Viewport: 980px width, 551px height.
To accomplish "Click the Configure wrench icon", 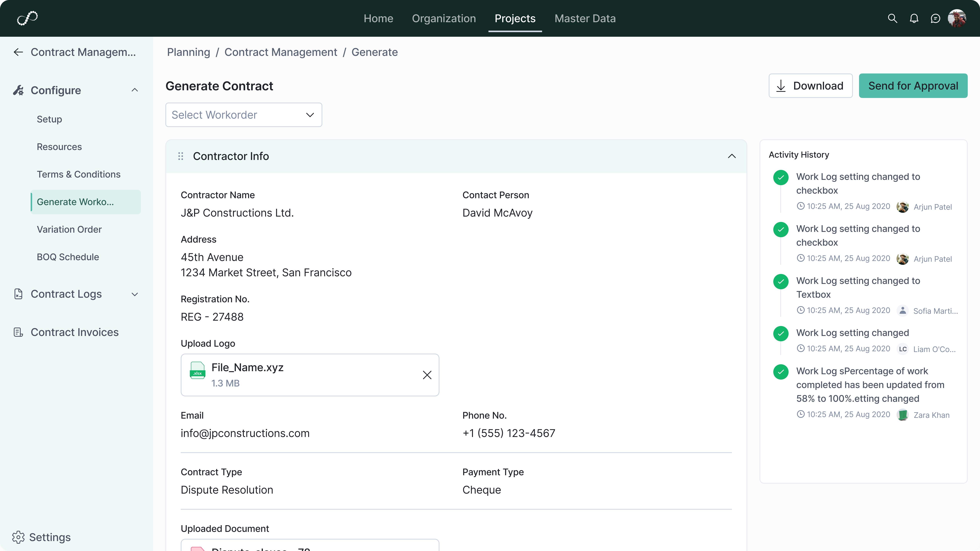I will point(18,90).
